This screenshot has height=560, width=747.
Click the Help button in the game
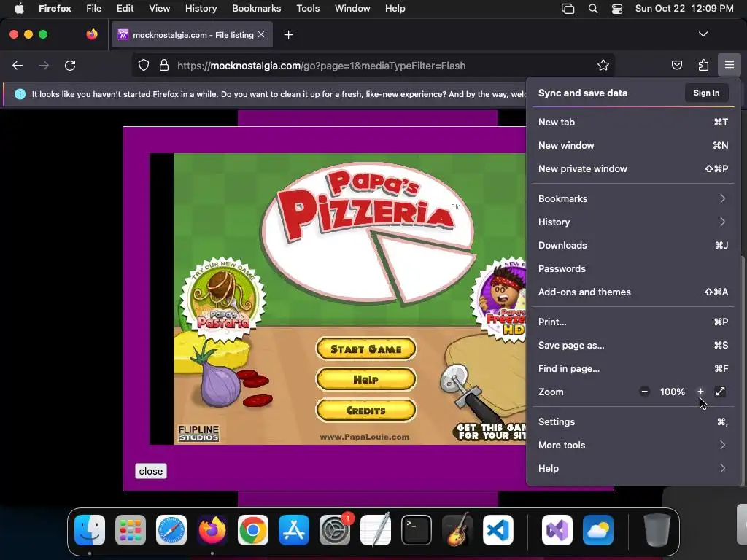(x=366, y=379)
